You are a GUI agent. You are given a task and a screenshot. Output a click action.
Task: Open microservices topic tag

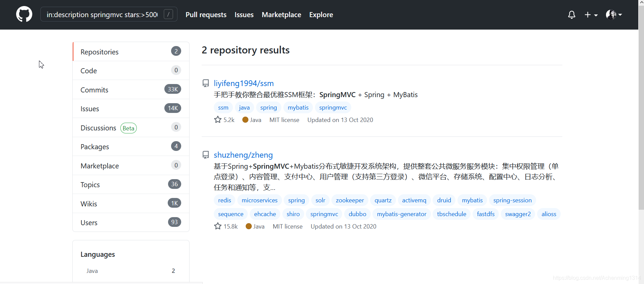259,200
